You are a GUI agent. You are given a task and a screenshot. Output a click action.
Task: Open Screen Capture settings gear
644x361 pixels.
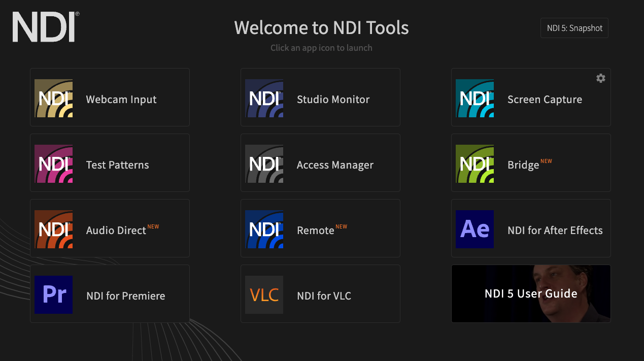pos(600,78)
